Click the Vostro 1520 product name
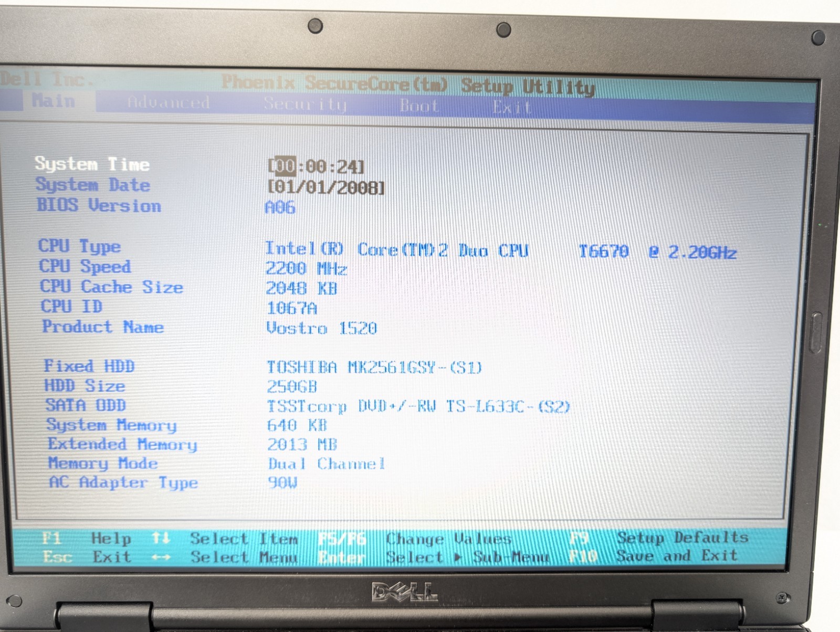840x632 pixels. coord(321,328)
